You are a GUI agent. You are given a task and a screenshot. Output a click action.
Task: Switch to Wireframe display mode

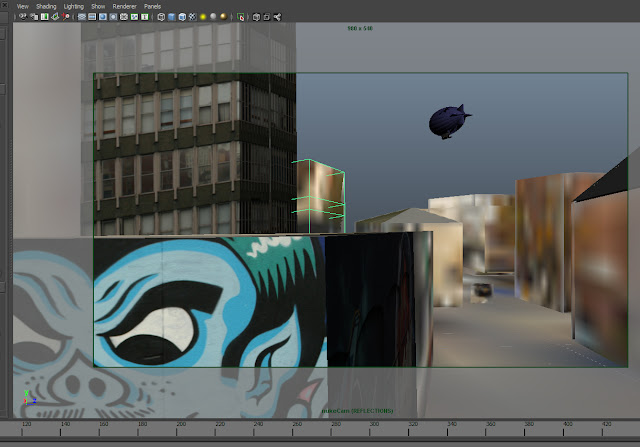161,17
